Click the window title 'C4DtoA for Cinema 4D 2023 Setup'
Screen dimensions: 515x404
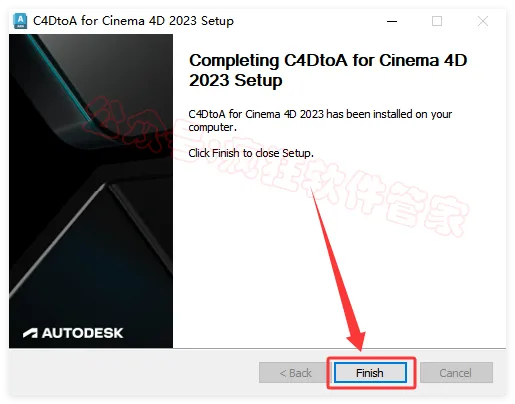pyautogui.click(x=133, y=21)
